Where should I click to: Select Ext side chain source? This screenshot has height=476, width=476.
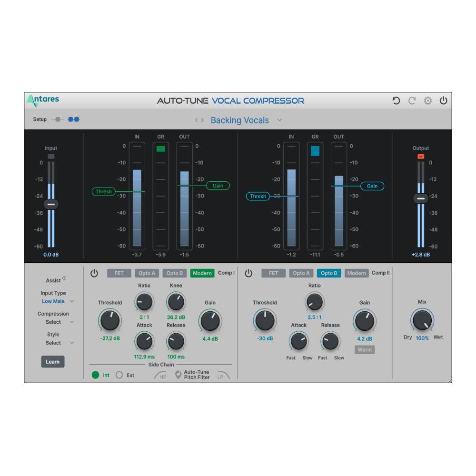coord(119,375)
